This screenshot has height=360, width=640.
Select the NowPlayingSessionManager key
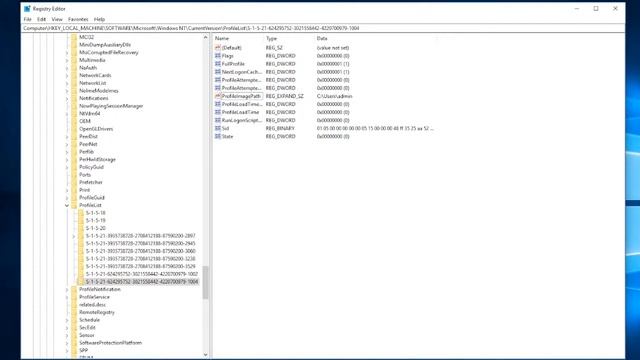(111, 106)
